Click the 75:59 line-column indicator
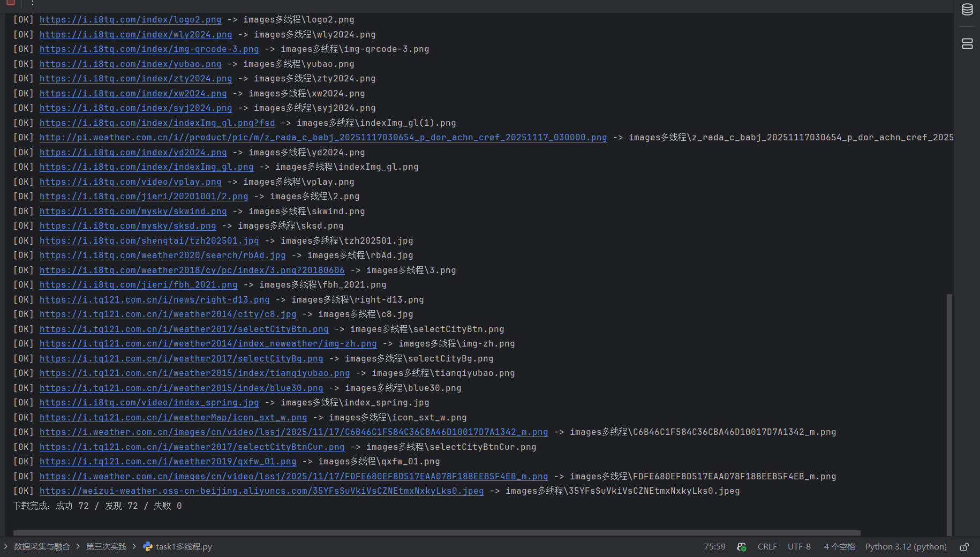 click(714, 547)
